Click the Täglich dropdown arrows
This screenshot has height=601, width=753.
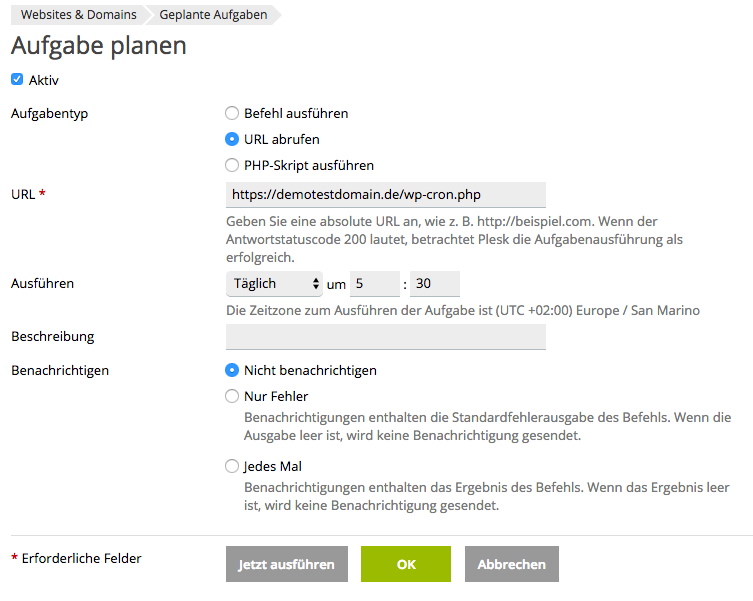point(316,283)
